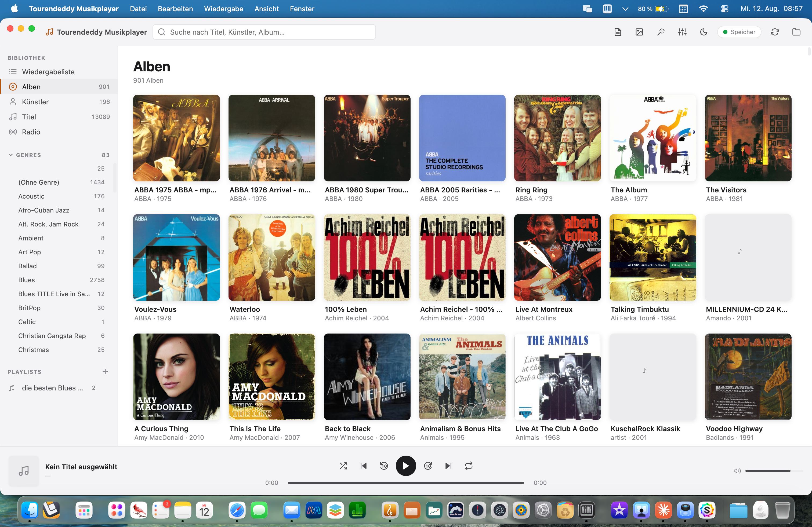The image size is (812, 527).
Task: Click the search field for Titel, Künstler, Album
Action: (x=264, y=32)
